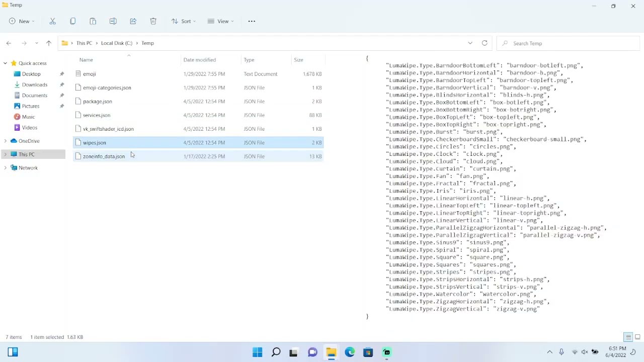Click the microphone tray icon
Screen dimensions: 644x362
pyautogui.click(x=561, y=352)
